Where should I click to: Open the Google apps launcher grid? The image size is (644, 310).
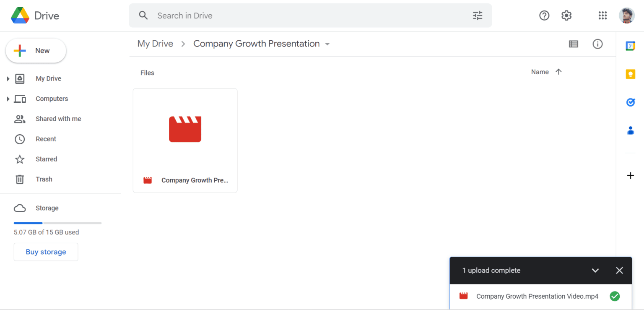pyautogui.click(x=603, y=15)
